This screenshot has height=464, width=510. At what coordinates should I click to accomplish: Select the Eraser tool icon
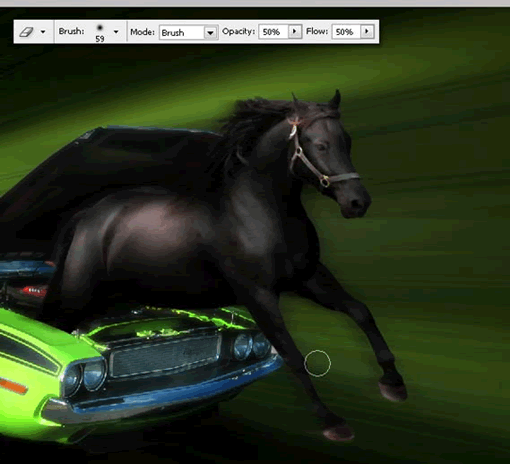(26, 32)
